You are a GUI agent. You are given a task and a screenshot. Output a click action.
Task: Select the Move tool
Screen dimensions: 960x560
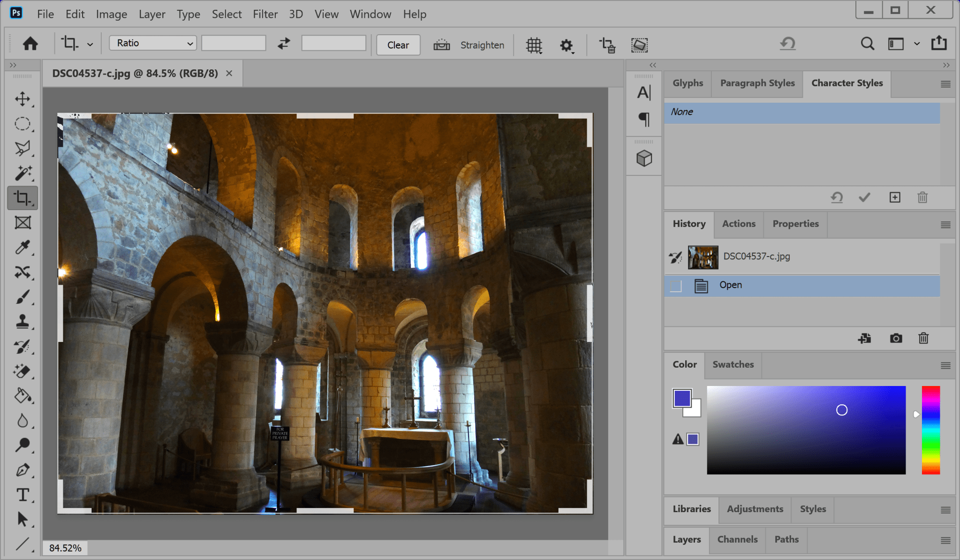tap(22, 99)
